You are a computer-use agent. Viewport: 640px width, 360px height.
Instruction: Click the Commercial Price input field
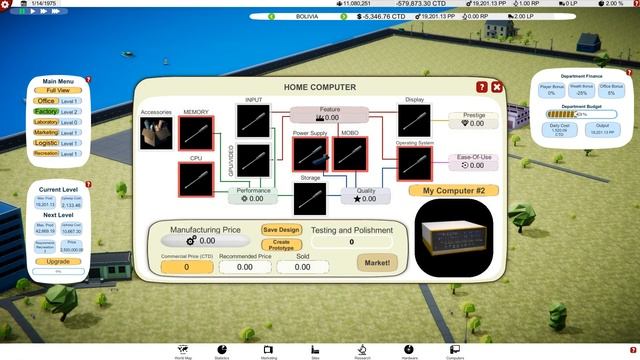click(187, 267)
